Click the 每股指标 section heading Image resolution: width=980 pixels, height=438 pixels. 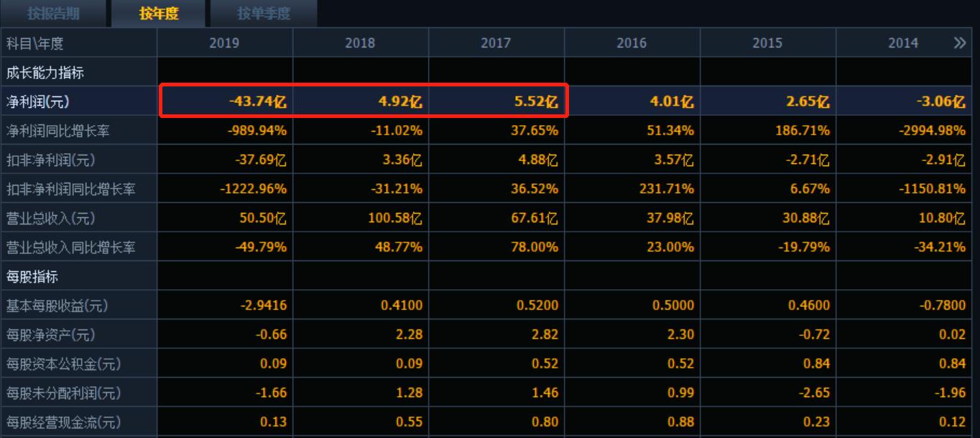[x=32, y=277]
